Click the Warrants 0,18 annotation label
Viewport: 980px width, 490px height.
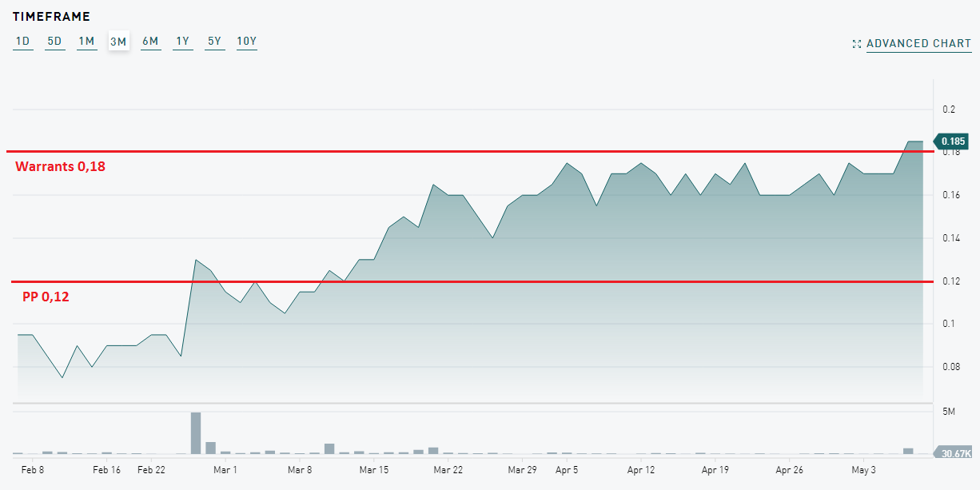[60, 167]
